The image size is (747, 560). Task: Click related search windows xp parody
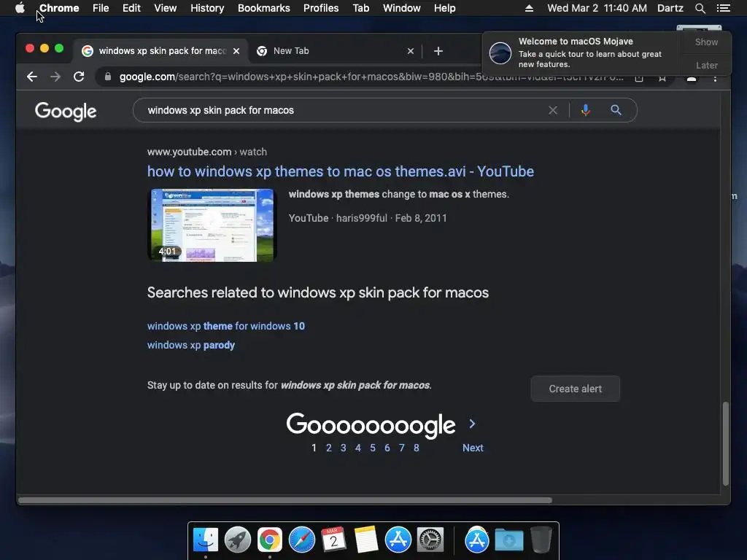pos(191,345)
